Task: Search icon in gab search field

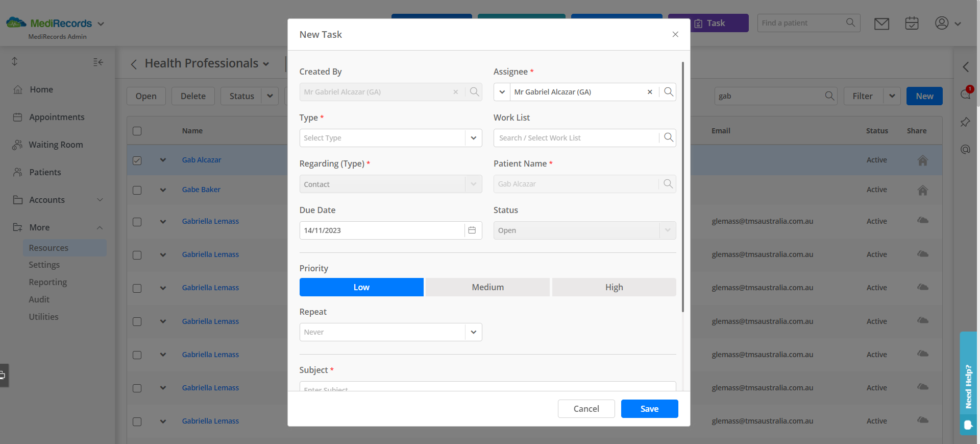Action: pyautogui.click(x=829, y=96)
